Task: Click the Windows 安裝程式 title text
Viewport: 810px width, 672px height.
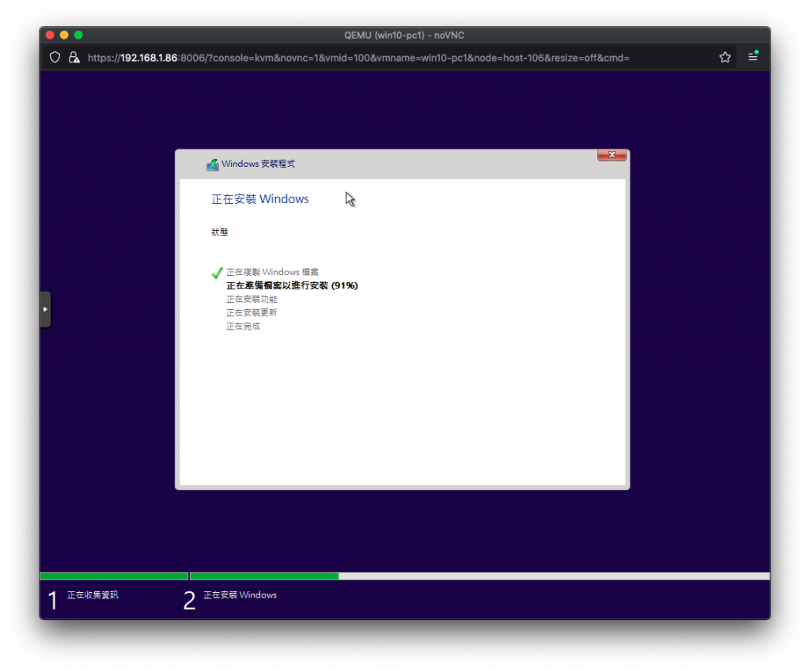Action: [259, 164]
